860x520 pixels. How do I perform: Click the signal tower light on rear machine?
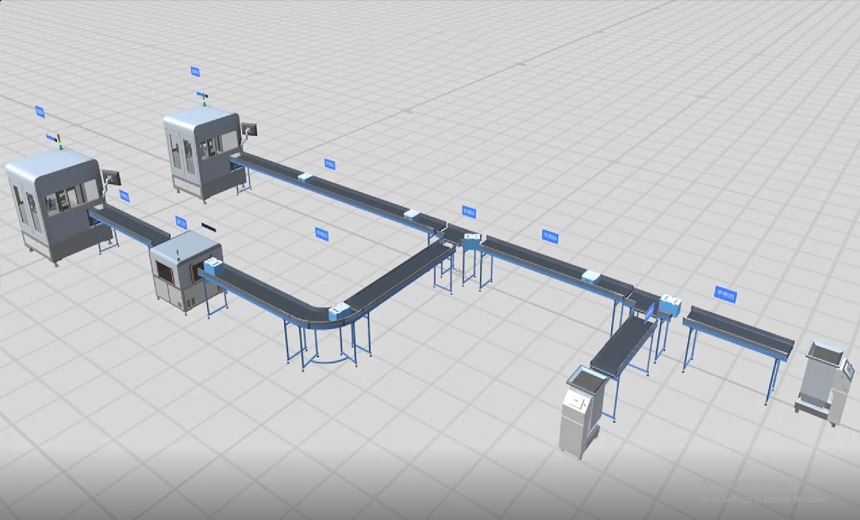(205, 99)
